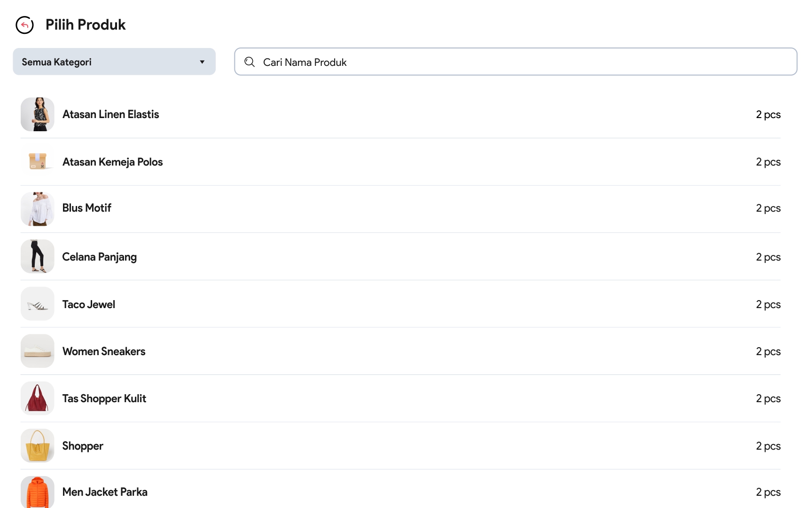Click the Pilih Produk page title
This screenshot has width=812, height=508.
86,24
